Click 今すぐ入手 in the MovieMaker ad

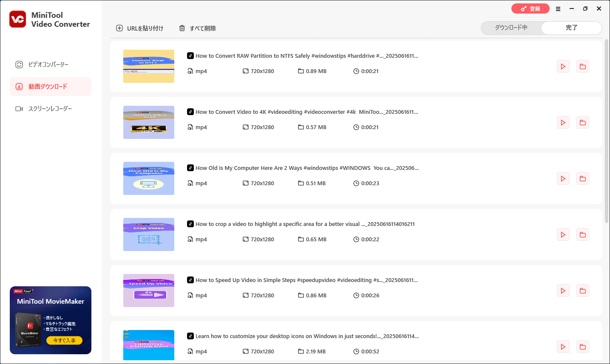pos(65,340)
